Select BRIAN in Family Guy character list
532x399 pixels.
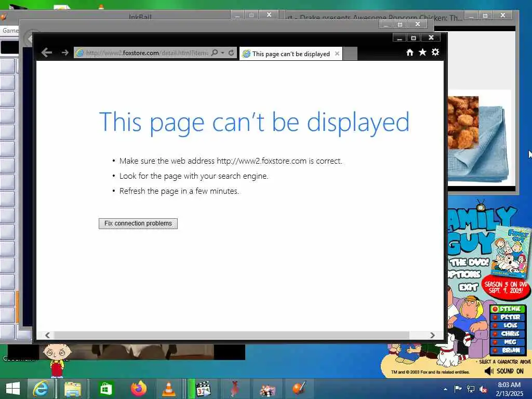(507, 351)
